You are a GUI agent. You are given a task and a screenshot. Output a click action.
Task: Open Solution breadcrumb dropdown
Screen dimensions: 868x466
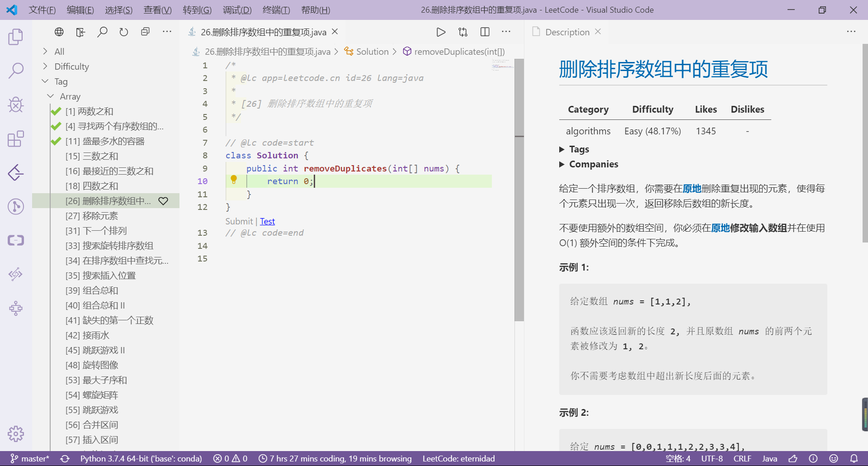[x=366, y=52]
